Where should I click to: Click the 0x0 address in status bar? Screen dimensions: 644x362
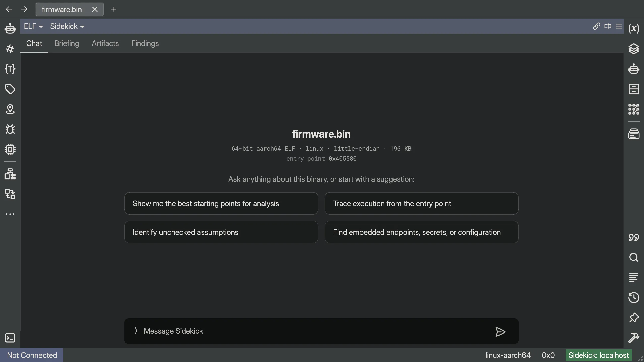point(548,355)
